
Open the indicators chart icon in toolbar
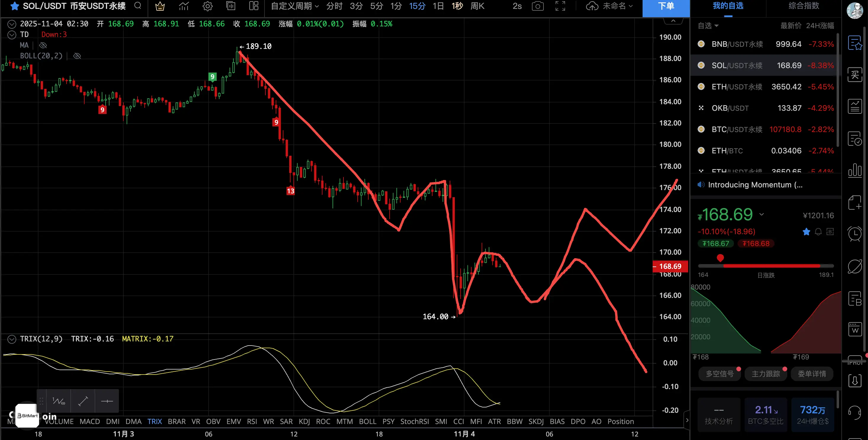[184, 6]
